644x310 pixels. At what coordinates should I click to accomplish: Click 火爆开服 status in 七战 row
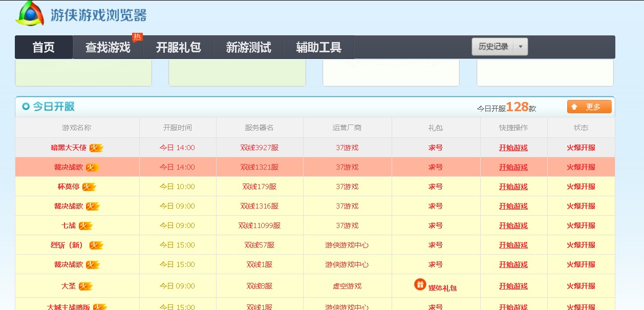click(581, 225)
